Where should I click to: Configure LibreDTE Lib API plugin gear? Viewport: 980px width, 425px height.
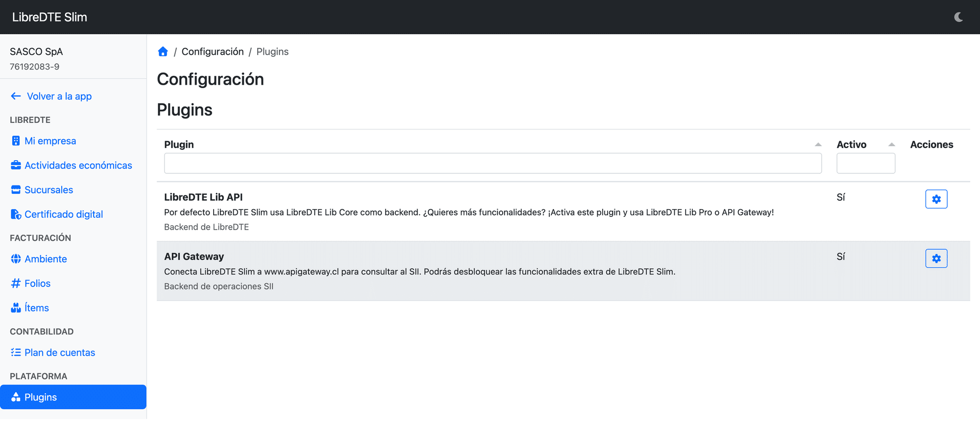[936, 199]
